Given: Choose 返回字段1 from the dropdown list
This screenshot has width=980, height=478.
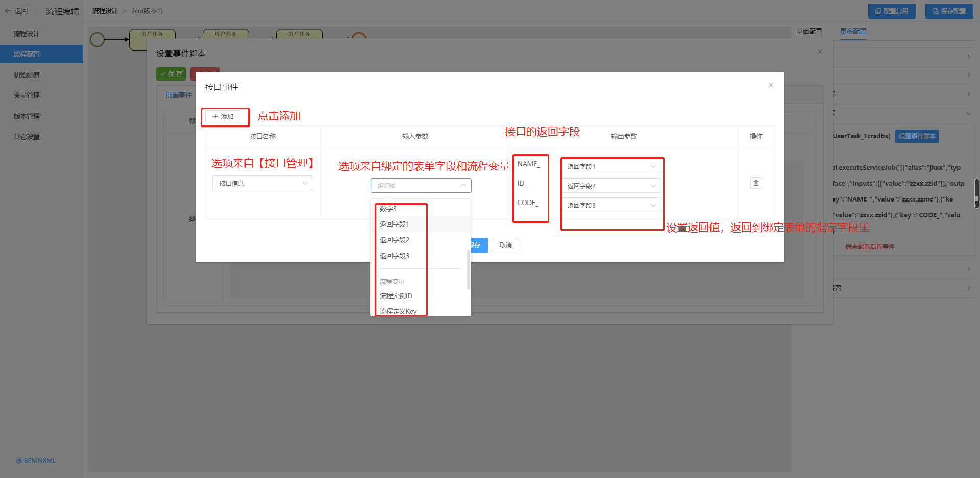Looking at the screenshot, I should tap(395, 224).
